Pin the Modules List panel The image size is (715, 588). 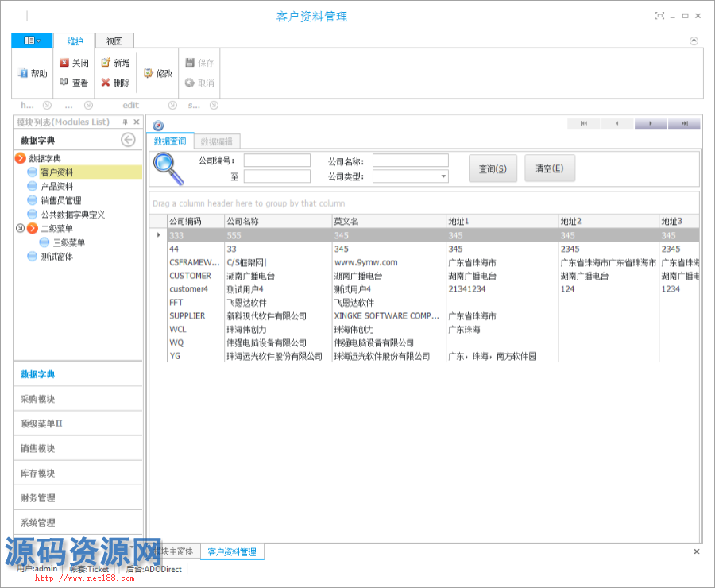[x=125, y=122]
